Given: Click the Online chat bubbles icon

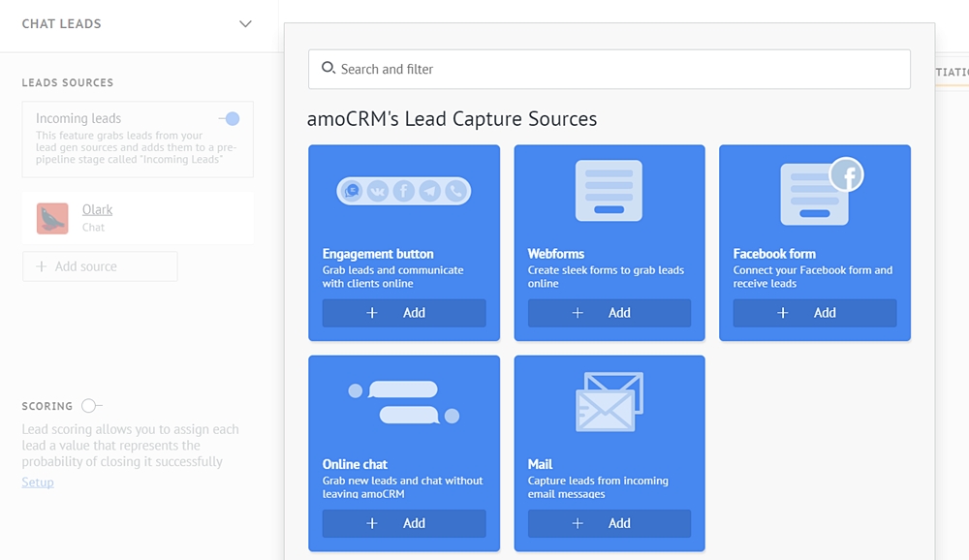Looking at the screenshot, I should 403,402.
